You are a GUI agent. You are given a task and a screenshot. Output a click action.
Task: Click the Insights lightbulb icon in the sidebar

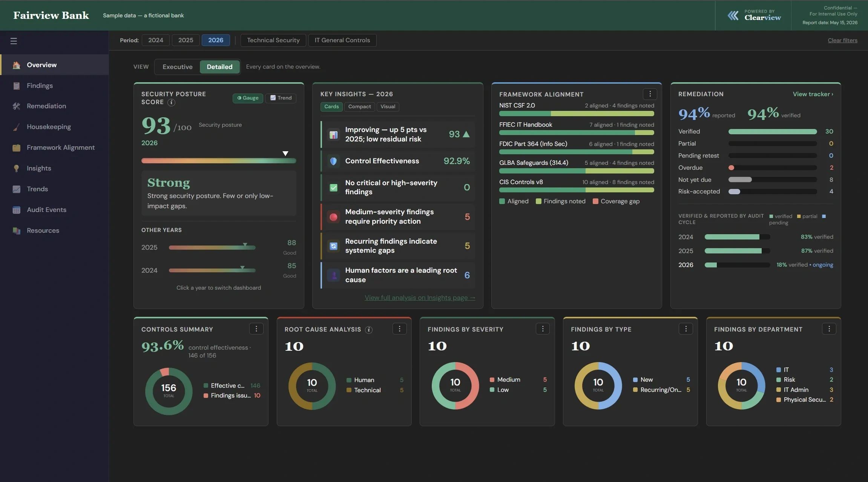point(16,168)
